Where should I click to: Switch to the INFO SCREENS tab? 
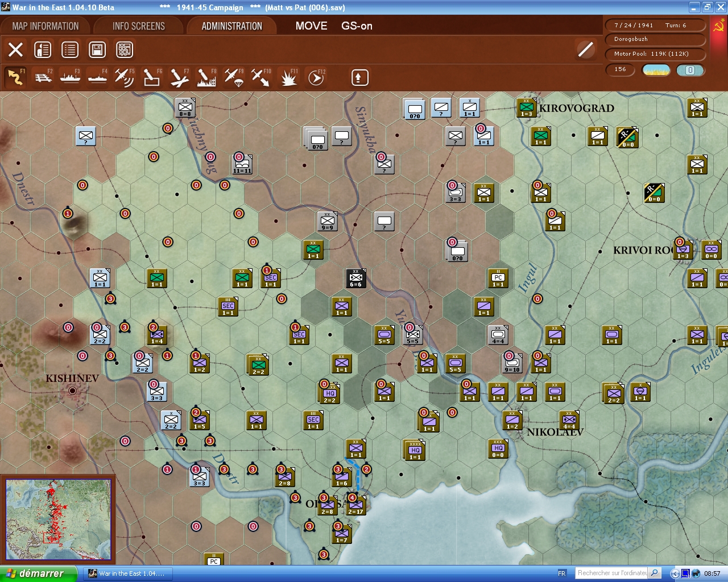coord(139,26)
